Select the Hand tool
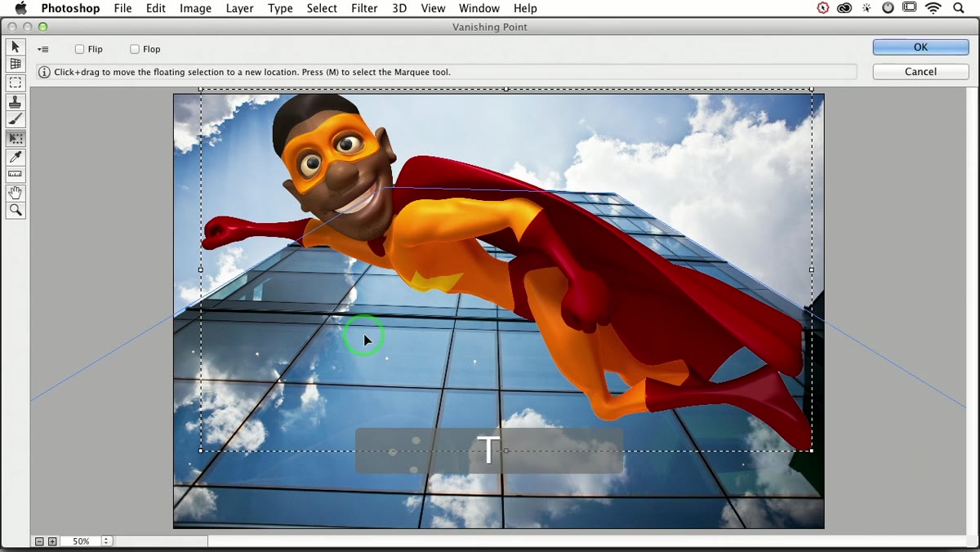Screen dimensions: 980x552 coord(16,193)
